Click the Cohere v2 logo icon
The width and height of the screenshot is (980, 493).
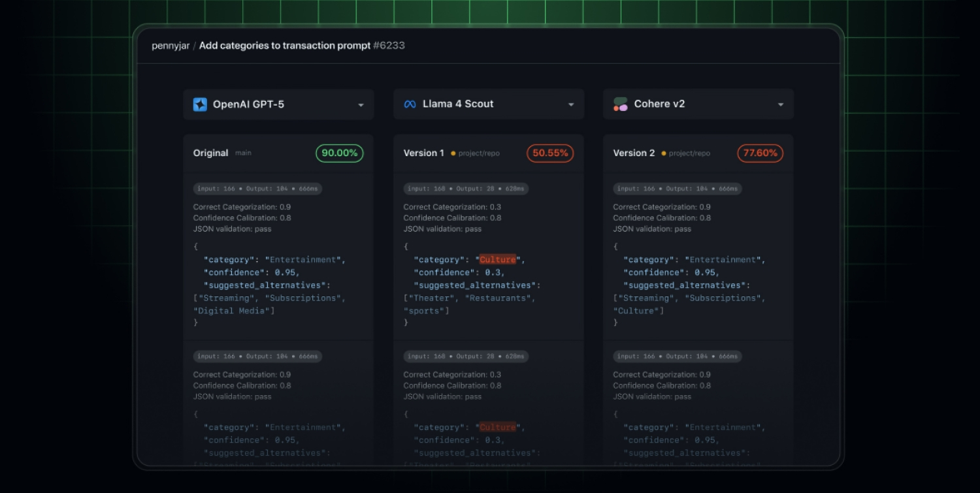(620, 104)
